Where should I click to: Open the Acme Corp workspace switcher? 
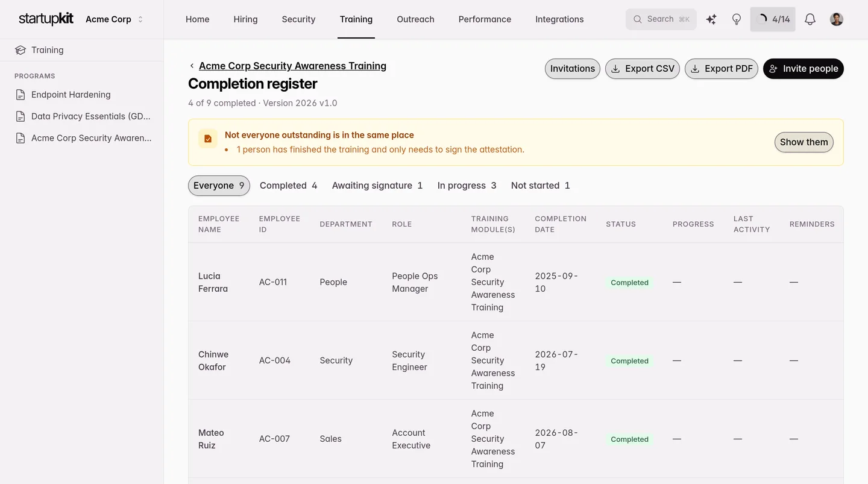coord(115,19)
